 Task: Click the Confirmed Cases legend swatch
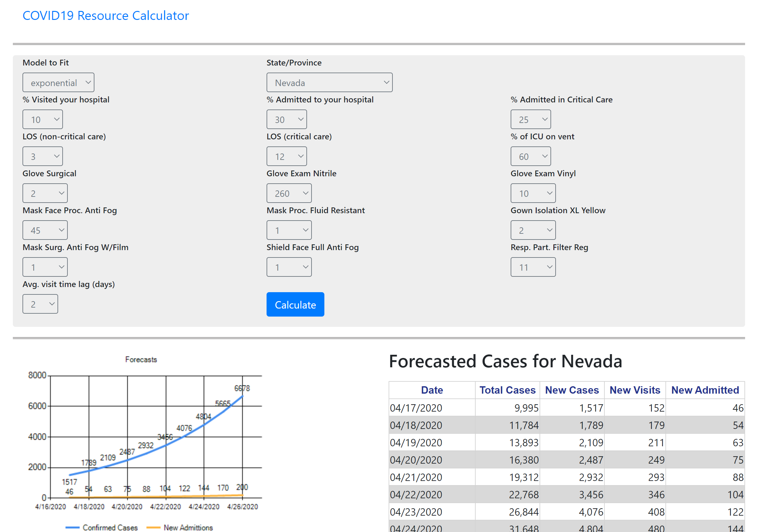tap(72, 528)
